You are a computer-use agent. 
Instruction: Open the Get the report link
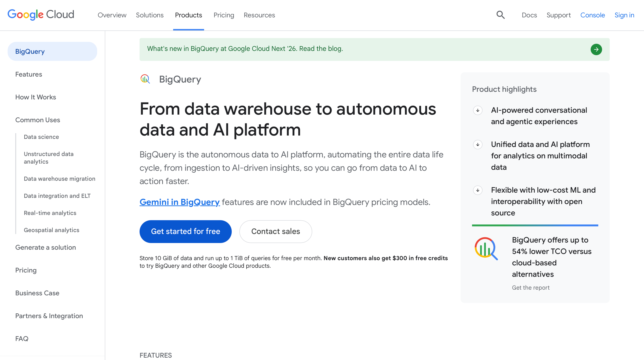[x=530, y=288]
